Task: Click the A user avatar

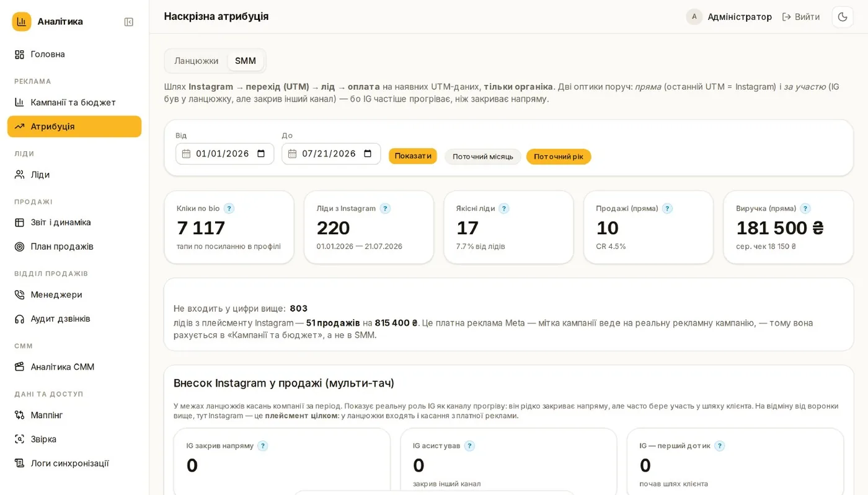Action: pyautogui.click(x=694, y=17)
